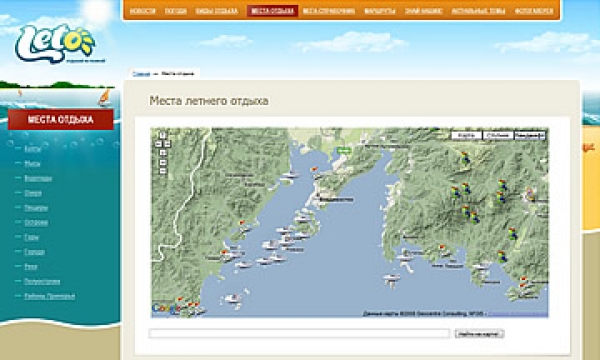The width and height of the screenshot is (600, 360).
Task: Click the find-on-map button beside search field
Action: click(479, 334)
